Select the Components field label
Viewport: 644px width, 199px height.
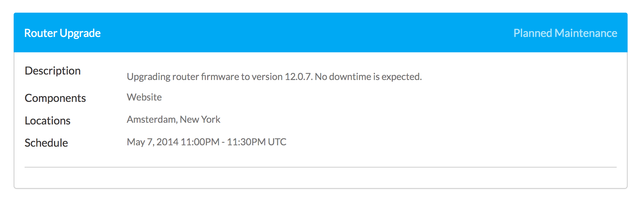click(55, 98)
